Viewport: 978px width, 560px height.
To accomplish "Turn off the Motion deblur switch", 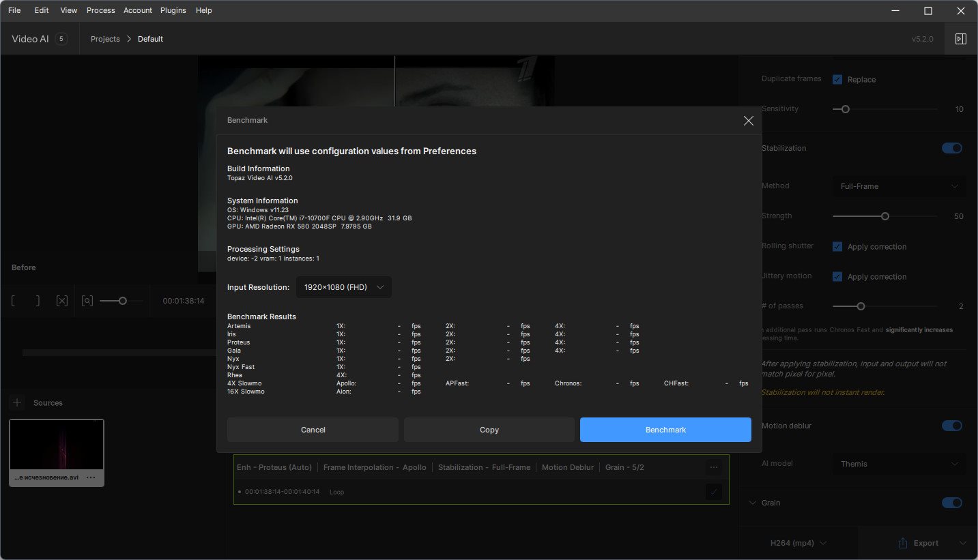I will click(952, 426).
